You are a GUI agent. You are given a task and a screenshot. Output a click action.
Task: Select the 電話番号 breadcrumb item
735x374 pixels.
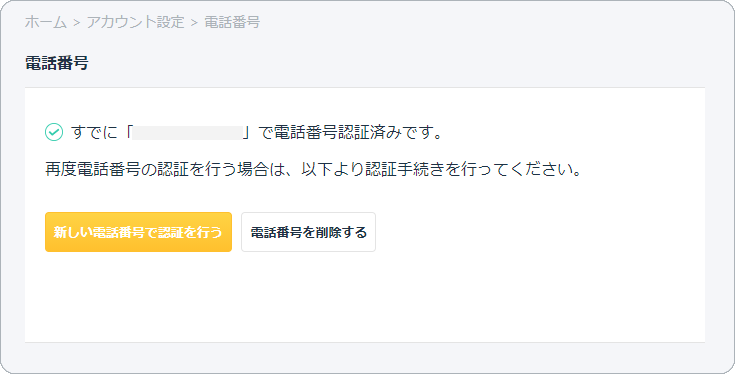click(x=232, y=22)
